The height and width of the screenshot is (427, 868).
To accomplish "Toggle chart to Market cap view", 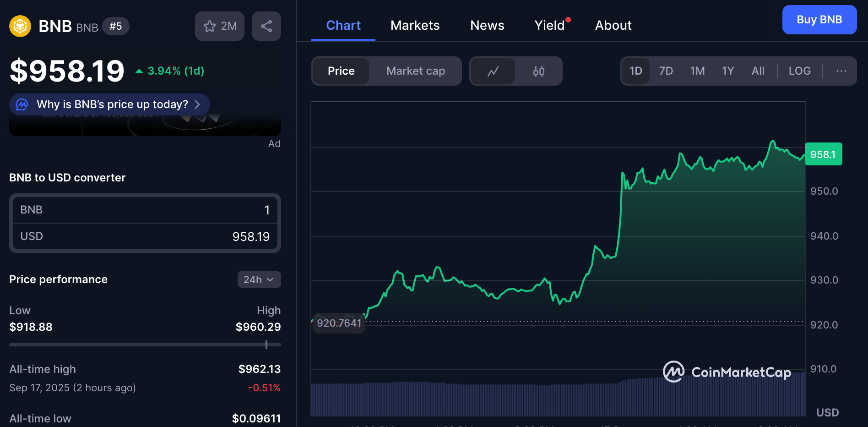I will click(415, 71).
